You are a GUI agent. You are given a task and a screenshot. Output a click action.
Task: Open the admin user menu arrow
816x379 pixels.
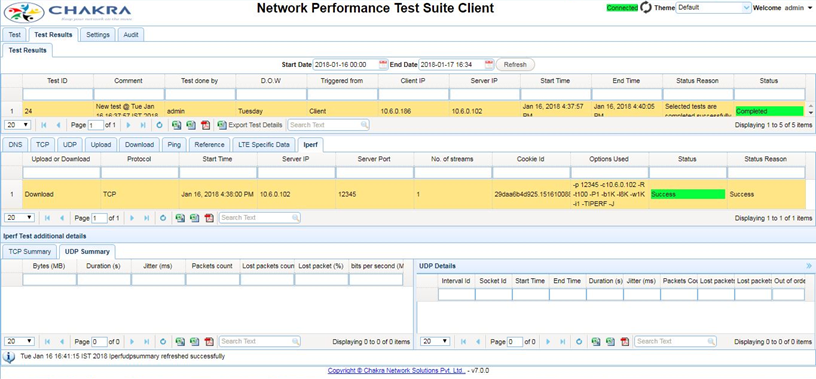tap(810, 8)
